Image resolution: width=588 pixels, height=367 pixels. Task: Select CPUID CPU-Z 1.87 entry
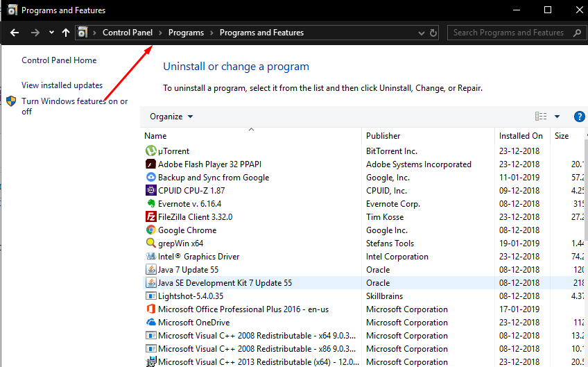click(191, 191)
